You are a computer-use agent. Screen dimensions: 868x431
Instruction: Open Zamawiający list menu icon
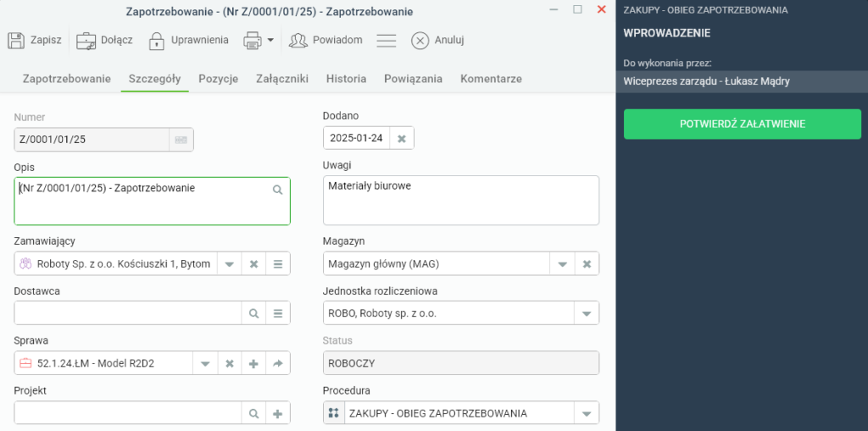point(278,264)
